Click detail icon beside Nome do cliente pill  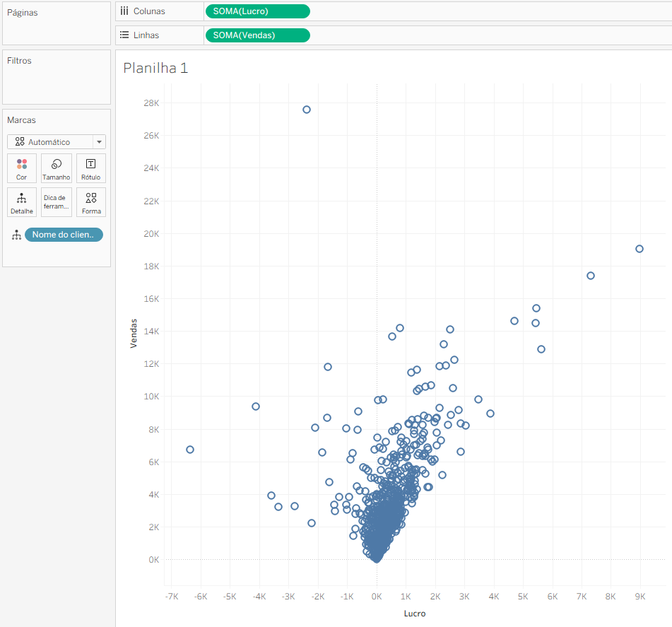click(16, 235)
